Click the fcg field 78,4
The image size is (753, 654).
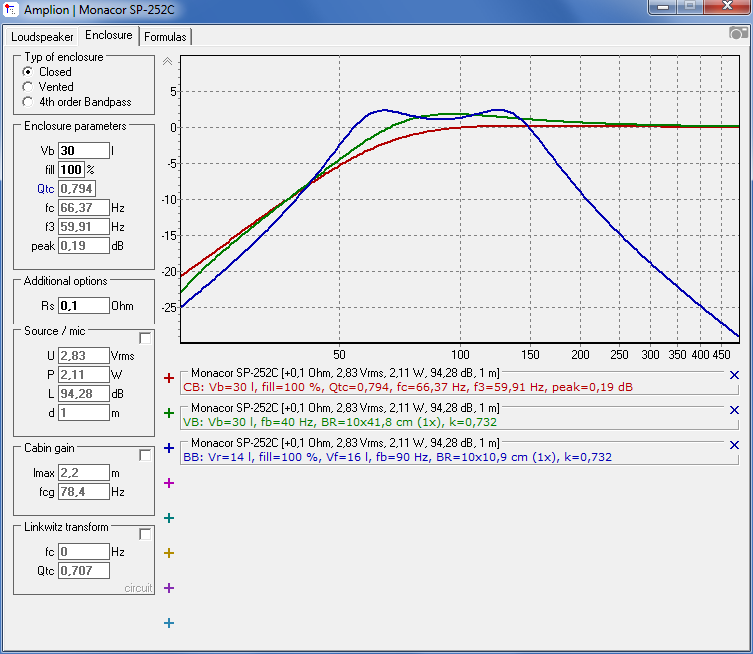(84, 492)
